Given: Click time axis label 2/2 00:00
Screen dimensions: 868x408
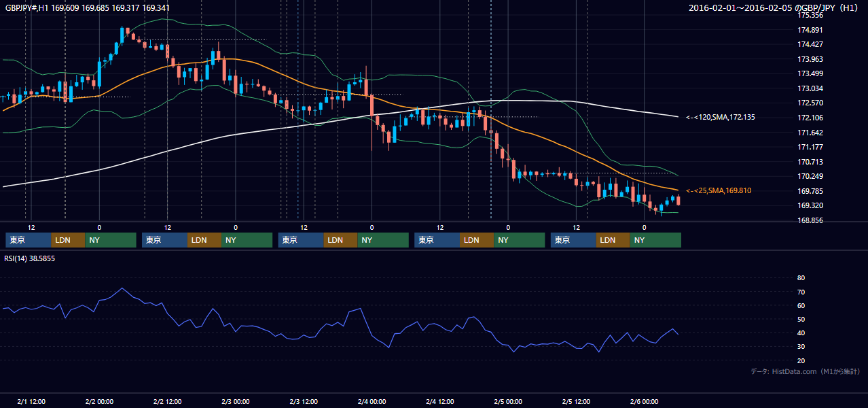Looking at the screenshot, I should coord(99,402).
